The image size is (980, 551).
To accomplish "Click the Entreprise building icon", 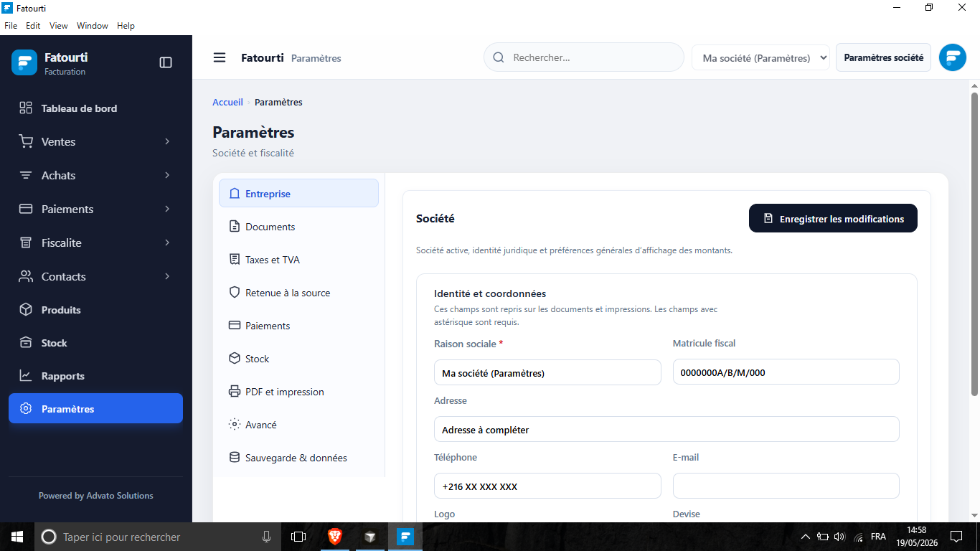I will 234,194.
